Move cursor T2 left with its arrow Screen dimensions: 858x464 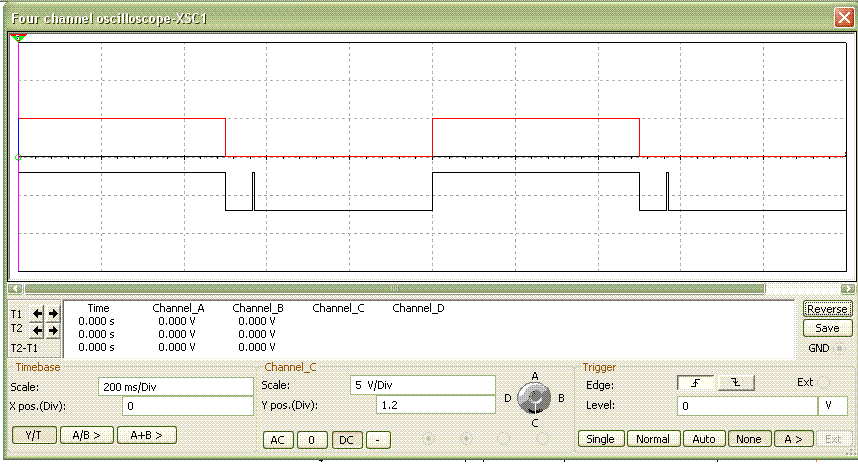pos(37,330)
